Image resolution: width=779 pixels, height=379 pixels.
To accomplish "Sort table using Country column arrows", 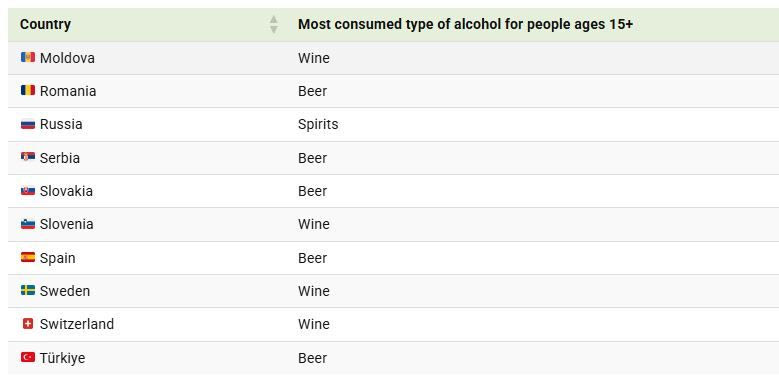I will coord(274,24).
